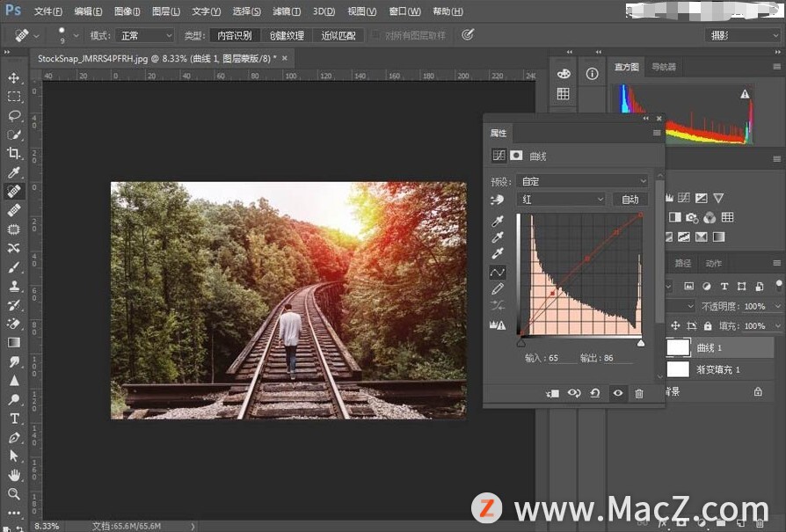
Task: Select the 近似匹配 type option
Action: tap(338, 35)
